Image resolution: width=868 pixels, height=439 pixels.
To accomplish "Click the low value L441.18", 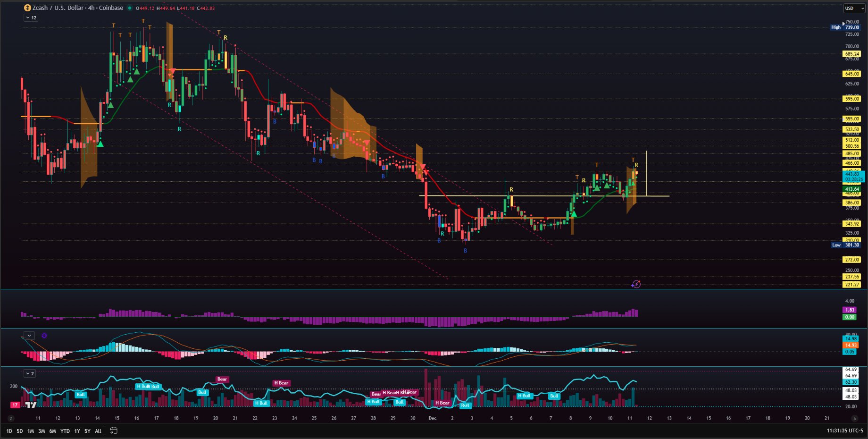I will pos(186,8).
